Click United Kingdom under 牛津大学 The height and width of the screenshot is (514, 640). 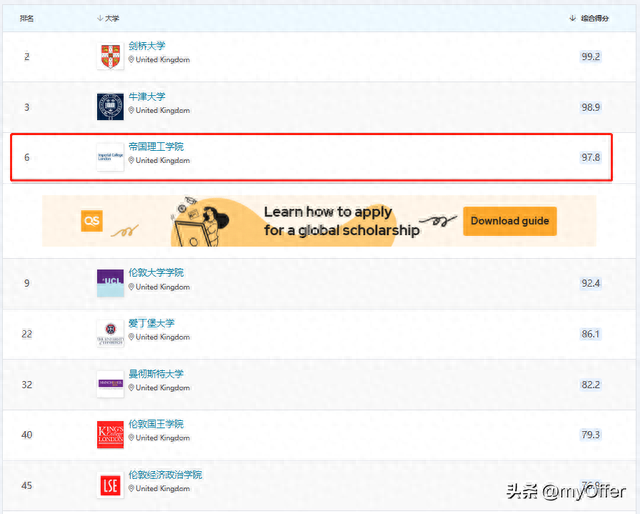(x=163, y=110)
